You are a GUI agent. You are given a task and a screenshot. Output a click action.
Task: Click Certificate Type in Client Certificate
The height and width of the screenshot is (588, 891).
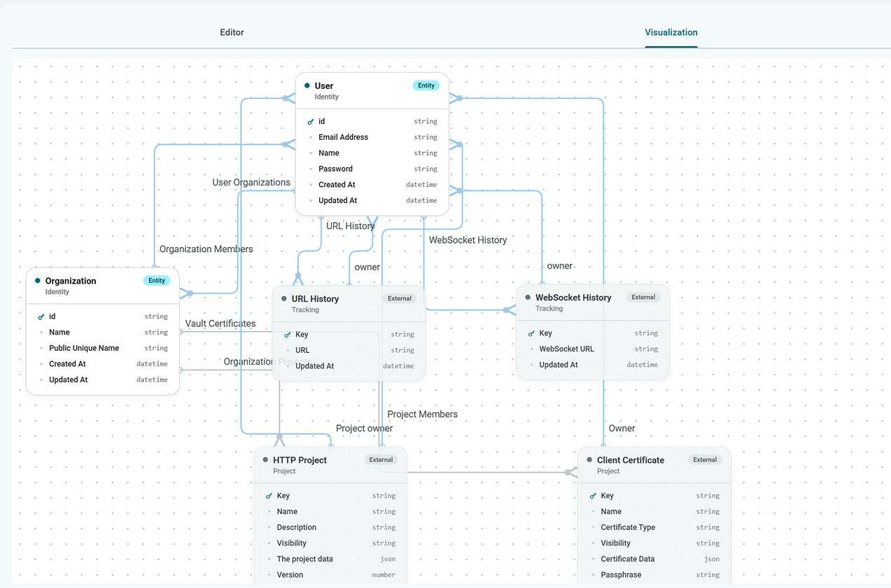coord(654,527)
